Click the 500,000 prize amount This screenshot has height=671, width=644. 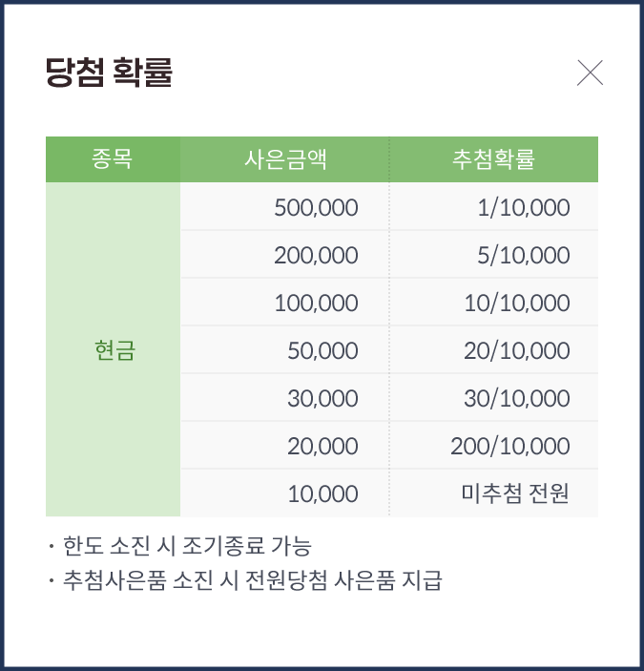point(316,208)
